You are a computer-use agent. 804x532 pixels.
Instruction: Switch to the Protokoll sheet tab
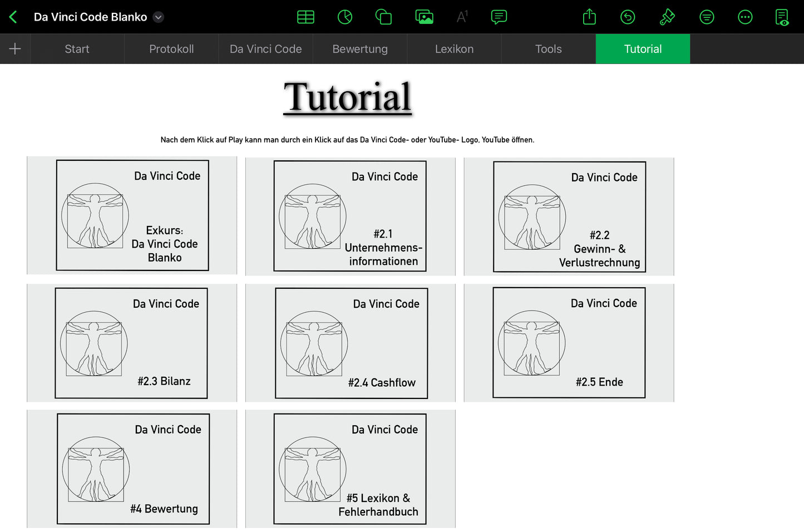tap(171, 49)
